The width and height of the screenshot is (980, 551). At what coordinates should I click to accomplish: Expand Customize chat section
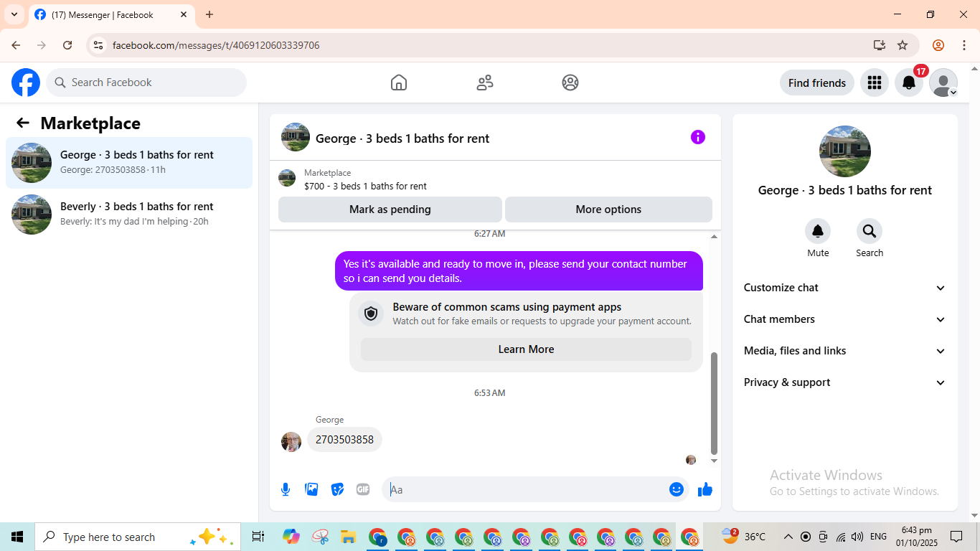845,288
